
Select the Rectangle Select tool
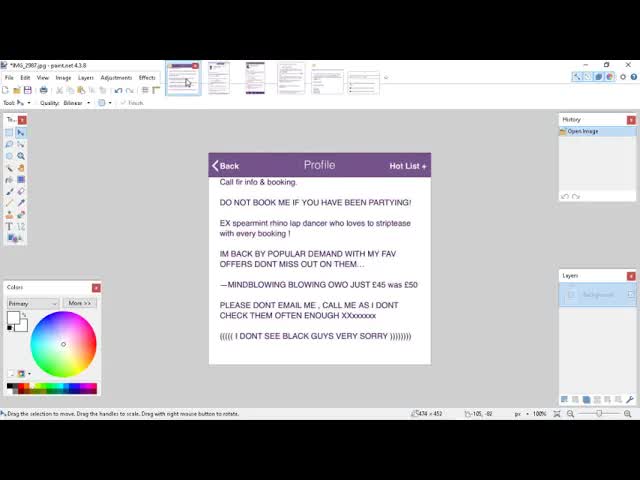(9, 132)
